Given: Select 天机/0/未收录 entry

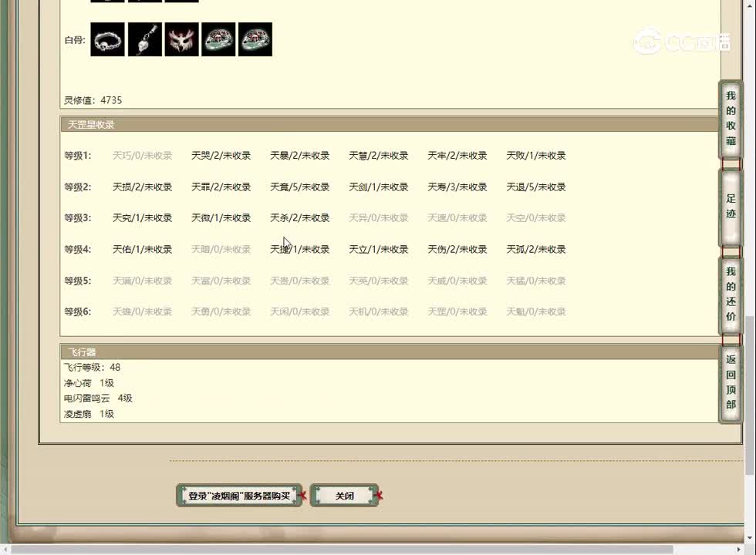Looking at the screenshot, I should coord(379,311).
